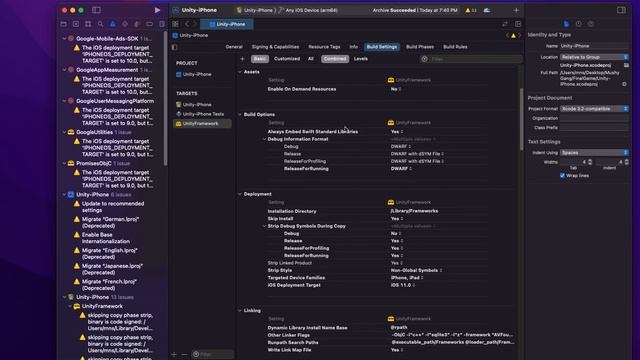Jump to previous issue arrow

point(507,36)
